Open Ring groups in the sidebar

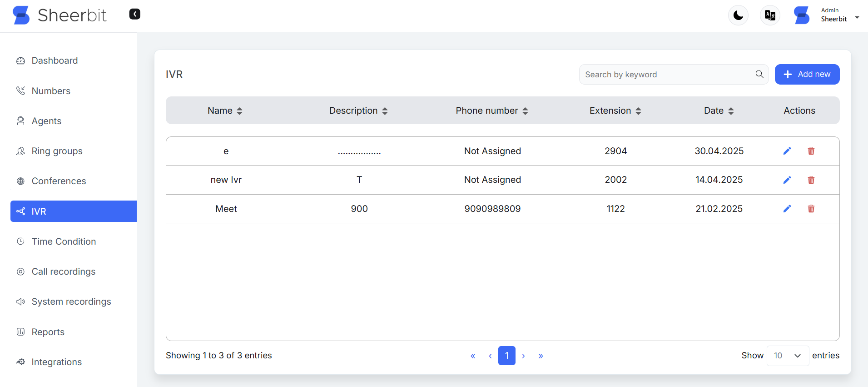[57, 151]
